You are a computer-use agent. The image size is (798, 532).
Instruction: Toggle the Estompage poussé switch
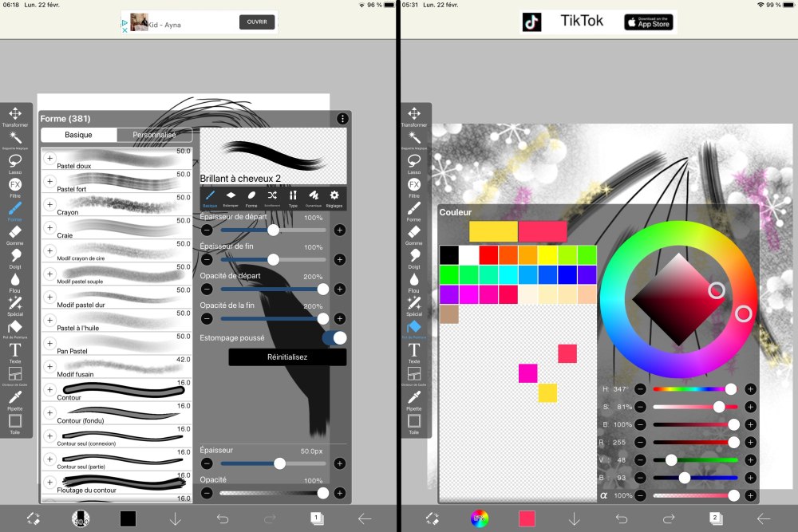click(334, 338)
